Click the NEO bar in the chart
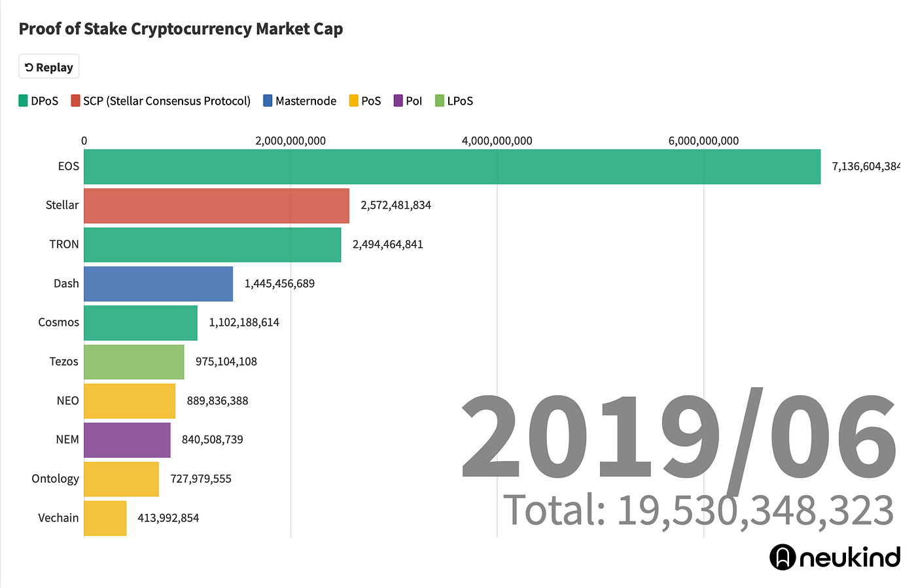The image size is (916, 588). pos(130,401)
